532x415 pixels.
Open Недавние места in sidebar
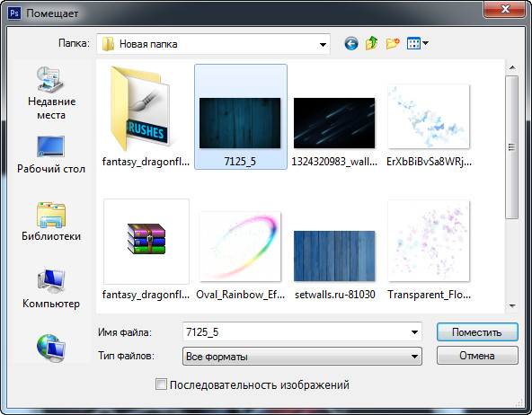[51, 93]
